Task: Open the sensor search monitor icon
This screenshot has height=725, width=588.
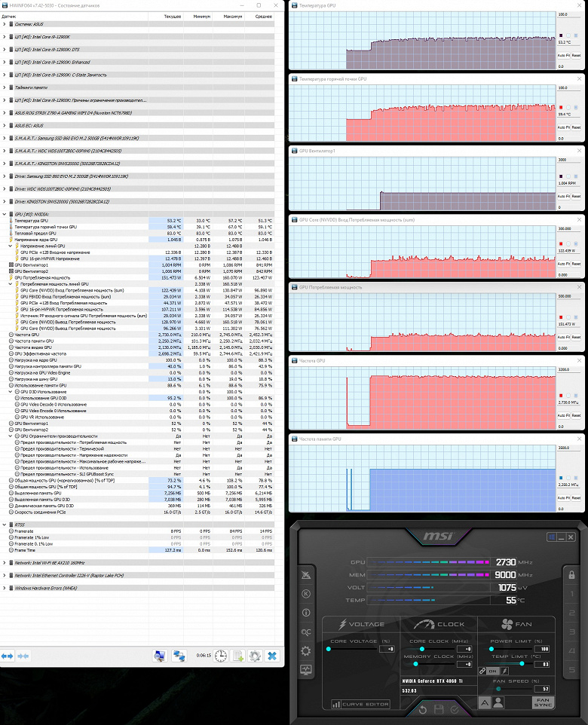Action: (160, 656)
